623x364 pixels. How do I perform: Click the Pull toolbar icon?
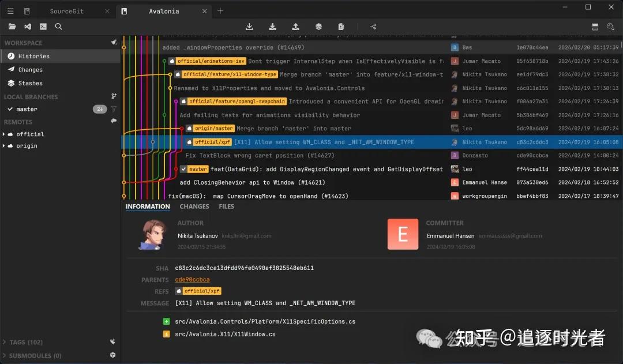coord(272,27)
